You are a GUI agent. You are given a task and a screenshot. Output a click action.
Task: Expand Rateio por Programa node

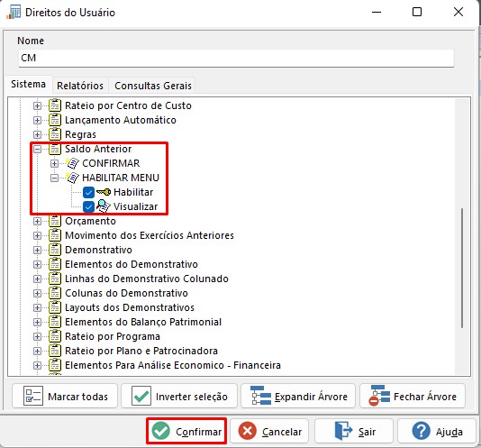click(x=37, y=336)
